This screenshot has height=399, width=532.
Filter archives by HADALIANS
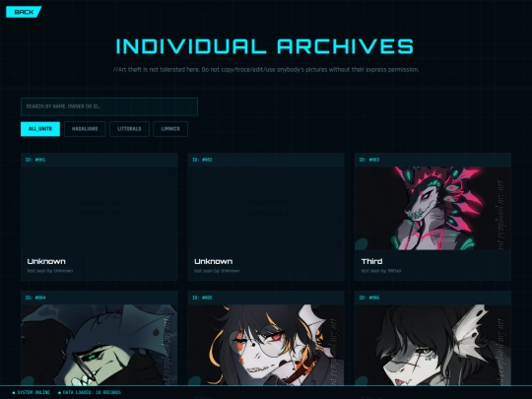85,129
